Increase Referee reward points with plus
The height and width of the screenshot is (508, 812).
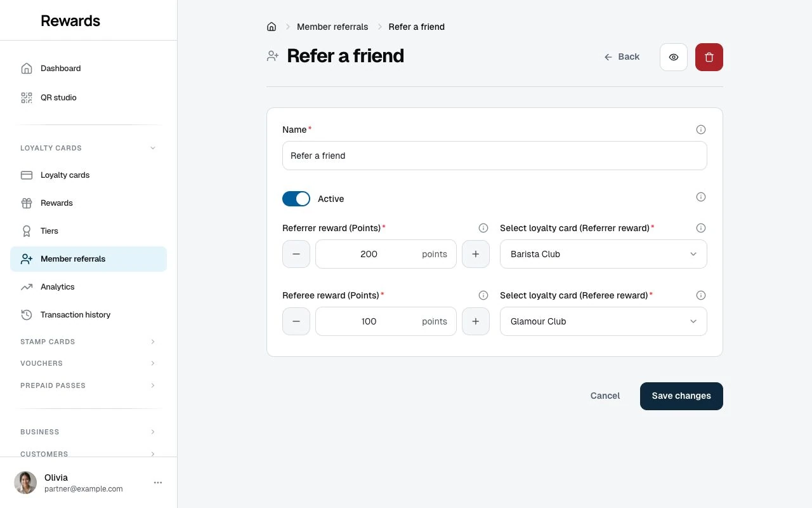[x=476, y=321]
